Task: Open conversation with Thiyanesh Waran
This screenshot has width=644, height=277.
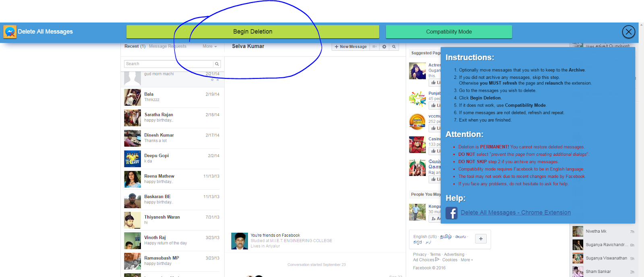Action: point(172,221)
